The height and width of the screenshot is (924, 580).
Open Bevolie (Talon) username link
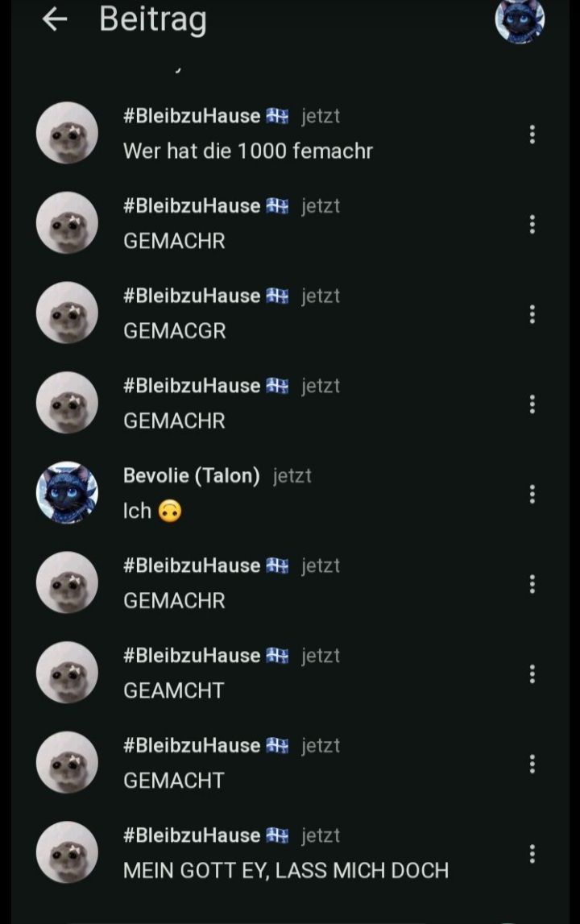(192, 475)
